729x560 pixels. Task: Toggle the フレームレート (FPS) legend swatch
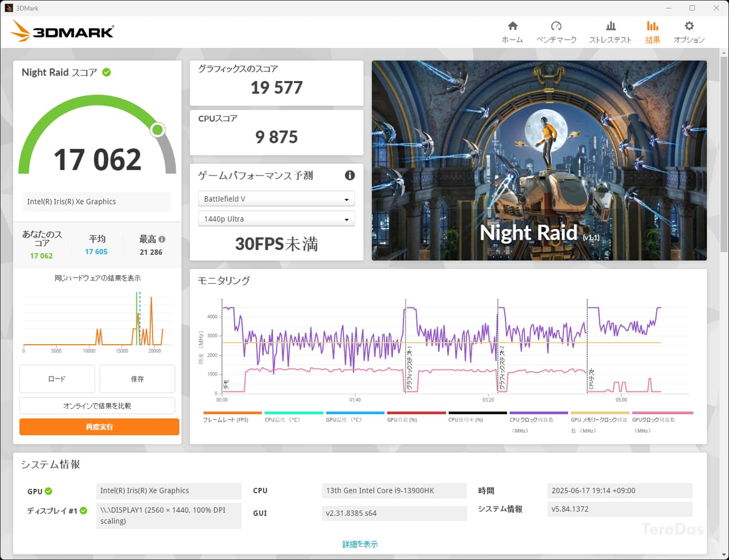point(232,413)
